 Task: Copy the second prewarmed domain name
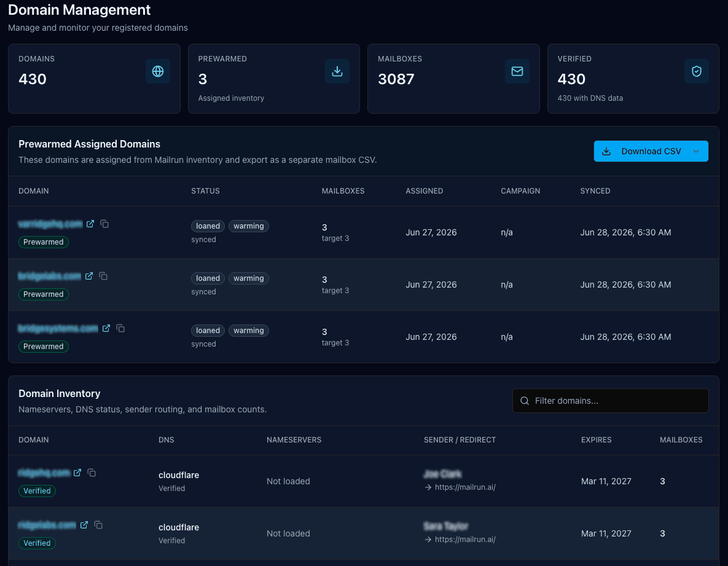(103, 277)
